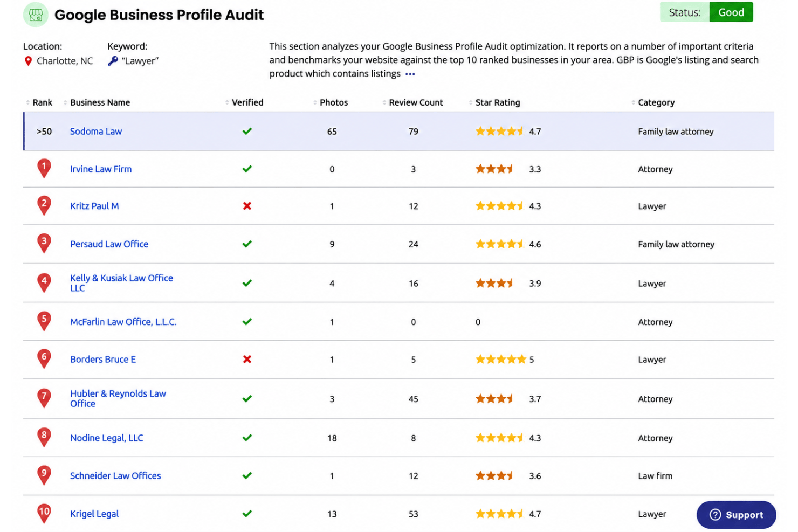Viewport: 798px width, 532px height.
Task: Click rank 10 map pin for Krigel Legal
Action: (44, 513)
